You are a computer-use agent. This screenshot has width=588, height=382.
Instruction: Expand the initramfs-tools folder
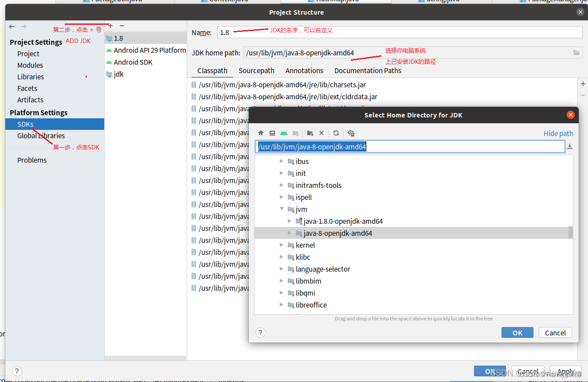click(x=282, y=185)
